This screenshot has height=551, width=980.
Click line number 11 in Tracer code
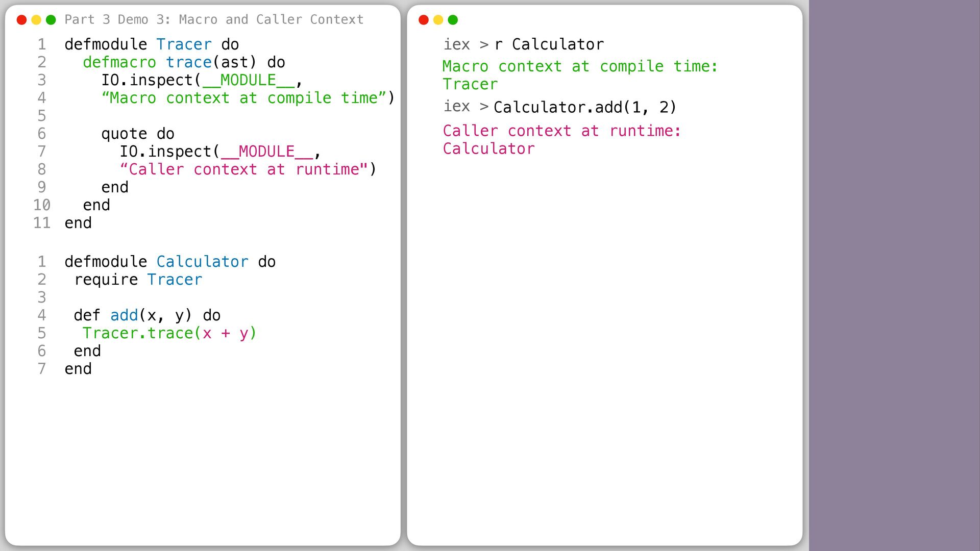[42, 223]
